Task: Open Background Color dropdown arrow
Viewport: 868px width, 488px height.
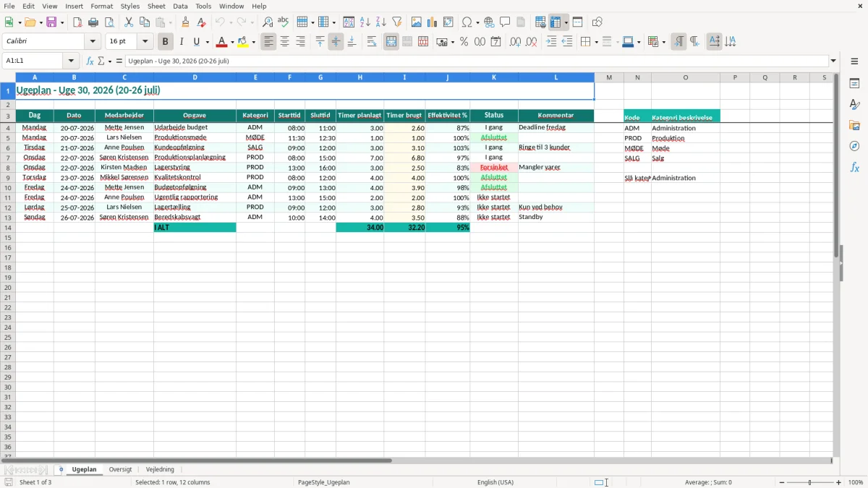Action: coord(253,42)
